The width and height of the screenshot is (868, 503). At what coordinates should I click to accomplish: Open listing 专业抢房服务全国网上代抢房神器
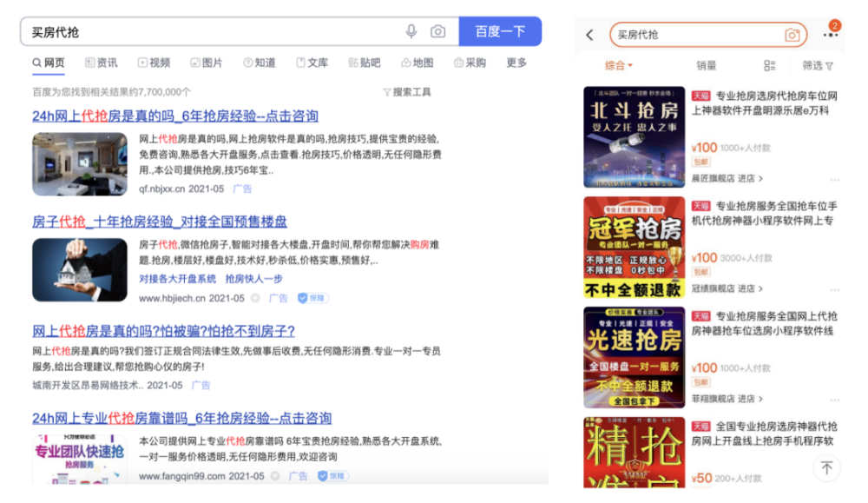pyautogui.click(x=765, y=323)
